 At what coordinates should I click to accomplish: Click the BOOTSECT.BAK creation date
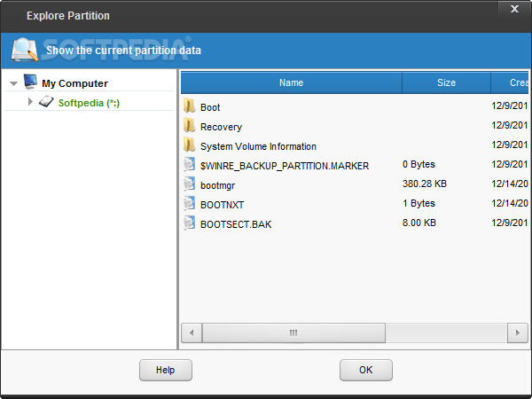click(510, 223)
